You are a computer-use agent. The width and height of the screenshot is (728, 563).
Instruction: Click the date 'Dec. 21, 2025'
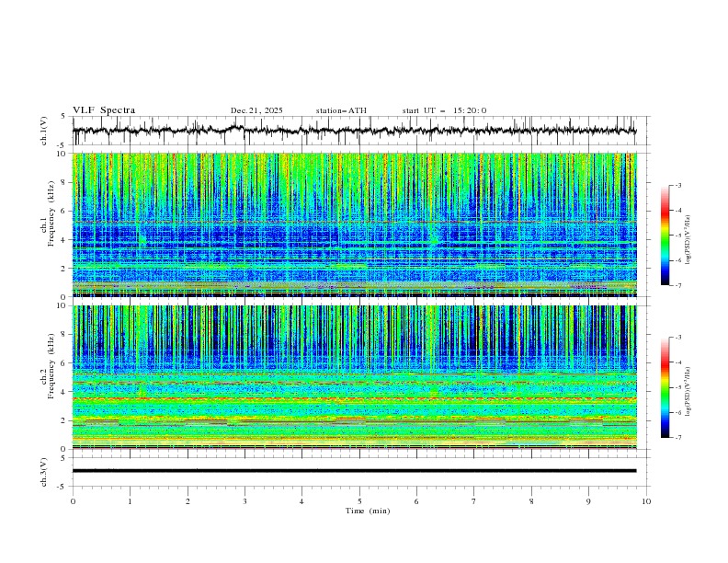click(x=256, y=110)
